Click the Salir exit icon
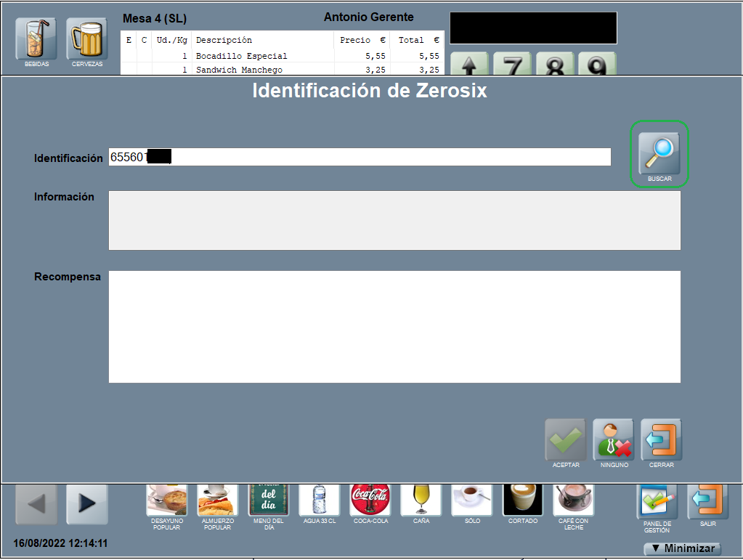Screen dimensions: 743x560 point(707,501)
